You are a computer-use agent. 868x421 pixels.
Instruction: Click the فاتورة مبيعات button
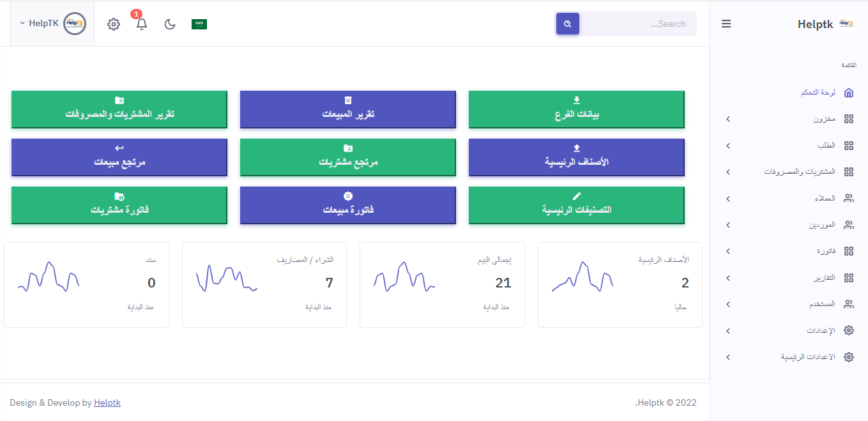[x=348, y=205]
